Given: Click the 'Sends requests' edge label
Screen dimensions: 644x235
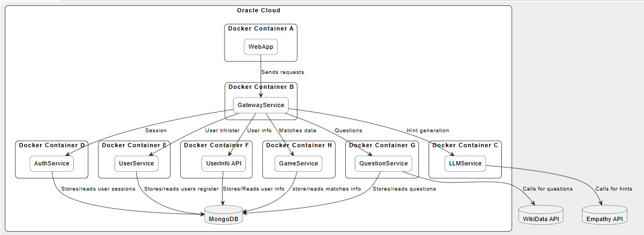Looking at the screenshot, I should click(x=283, y=72).
